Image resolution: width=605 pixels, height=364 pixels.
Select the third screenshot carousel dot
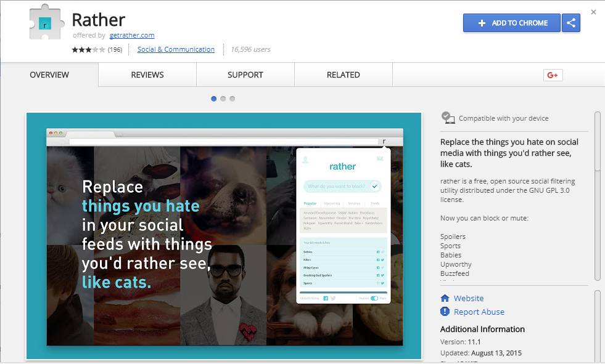(x=233, y=99)
